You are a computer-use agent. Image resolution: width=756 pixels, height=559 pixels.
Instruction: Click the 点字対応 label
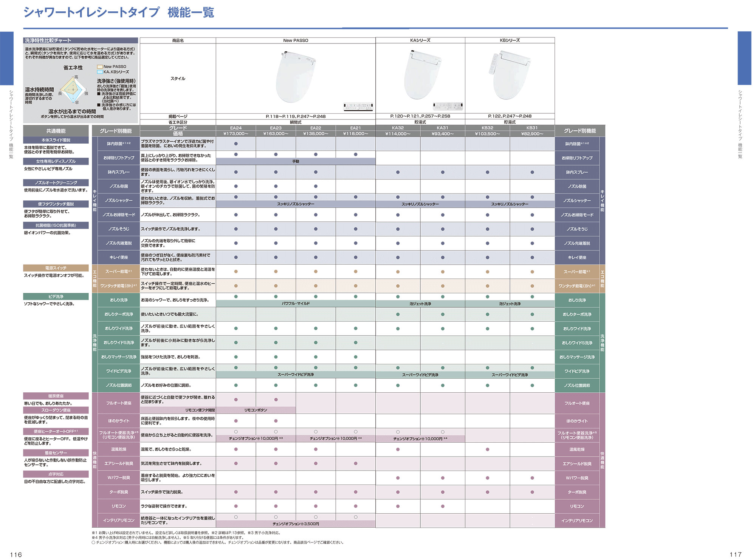point(56,474)
